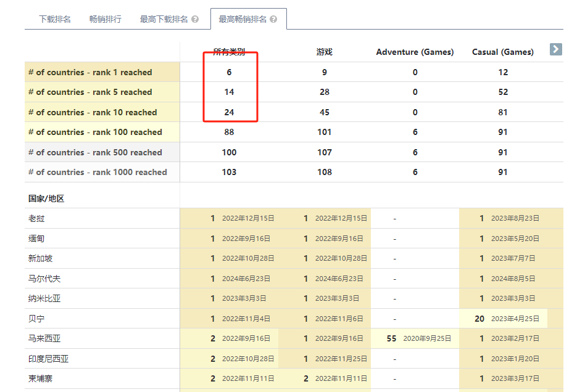Click the next-columns arrow beside Casual (Games)
585x392 pixels.
click(x=555, y=49)
